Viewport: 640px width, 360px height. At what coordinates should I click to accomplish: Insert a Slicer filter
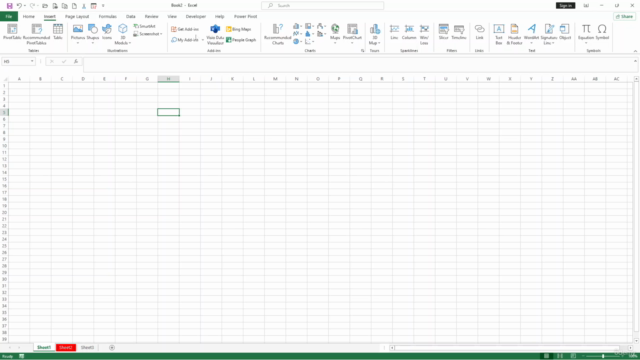tap(444, 32)
